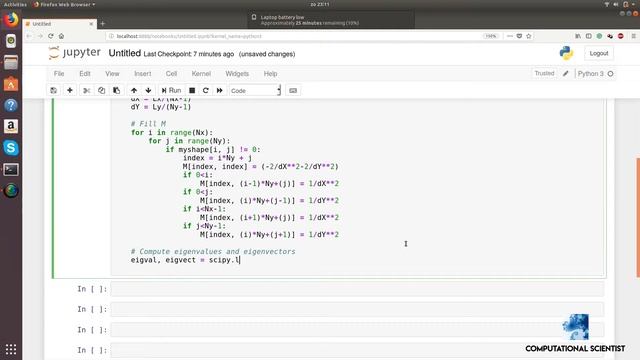This screenshot has height=360, width=640.
Task: Paste cells below icon
Action: click(116, 90)
